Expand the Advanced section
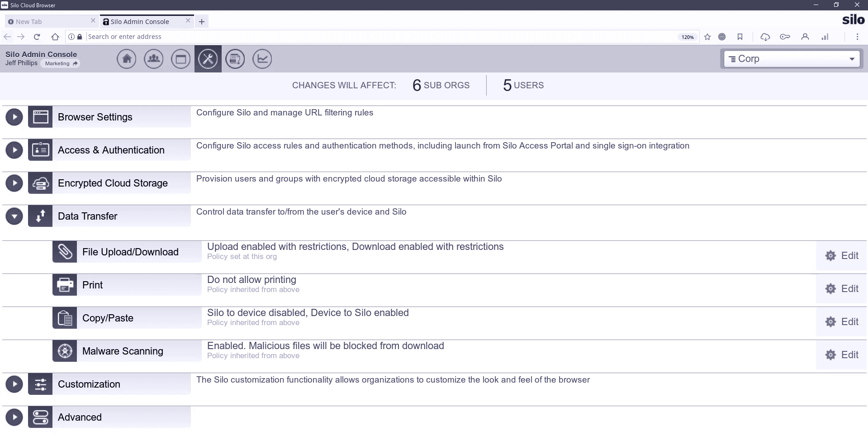868x446 pixels. coord(14,417)
